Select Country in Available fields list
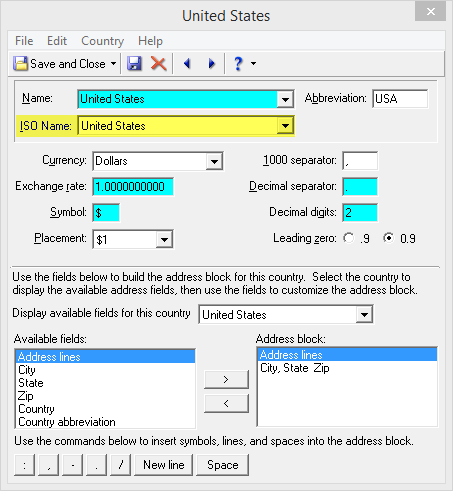The height and width of the screenshot is (491, 453). point(105,409)
